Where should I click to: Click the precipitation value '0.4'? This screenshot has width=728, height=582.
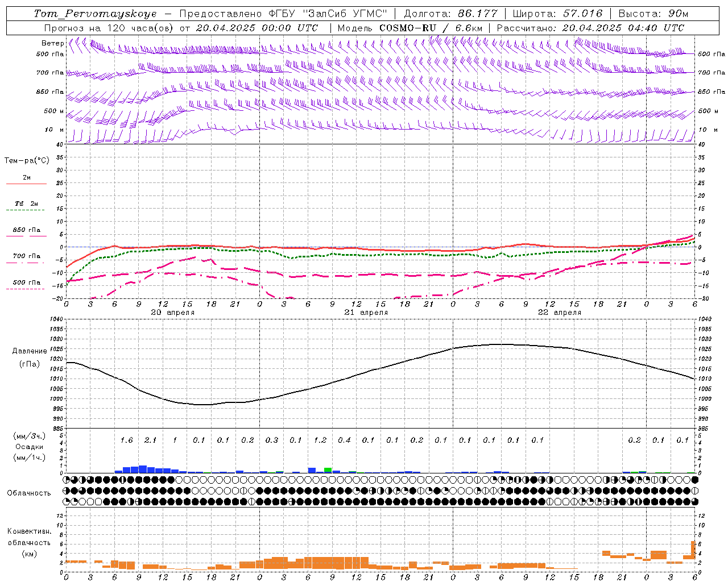(x=344, y=440)
